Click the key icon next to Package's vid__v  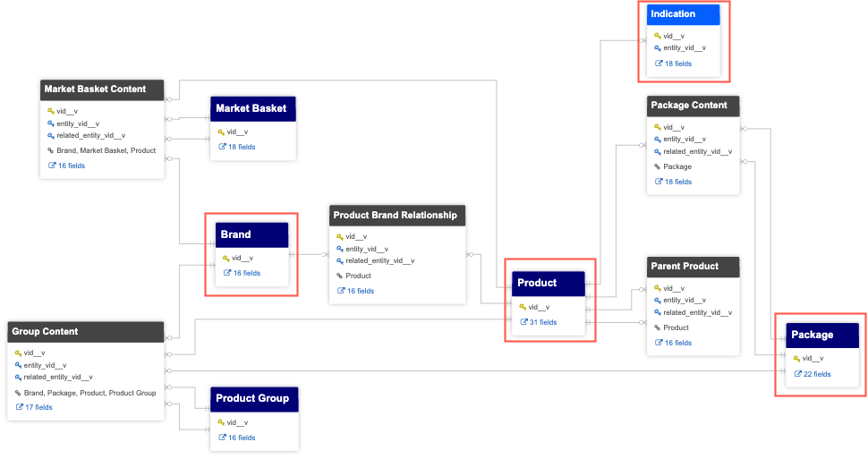click(796, 358)
